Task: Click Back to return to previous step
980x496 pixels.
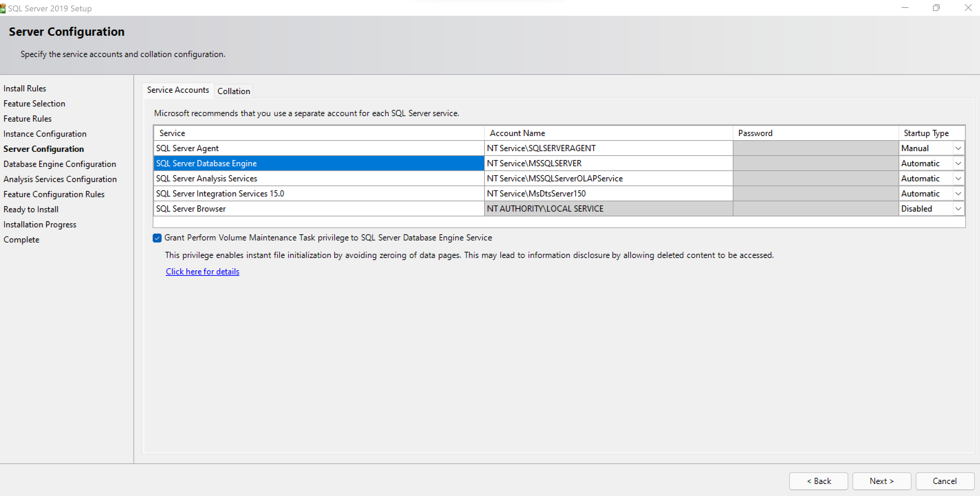Action: click(x=817, y=478)
